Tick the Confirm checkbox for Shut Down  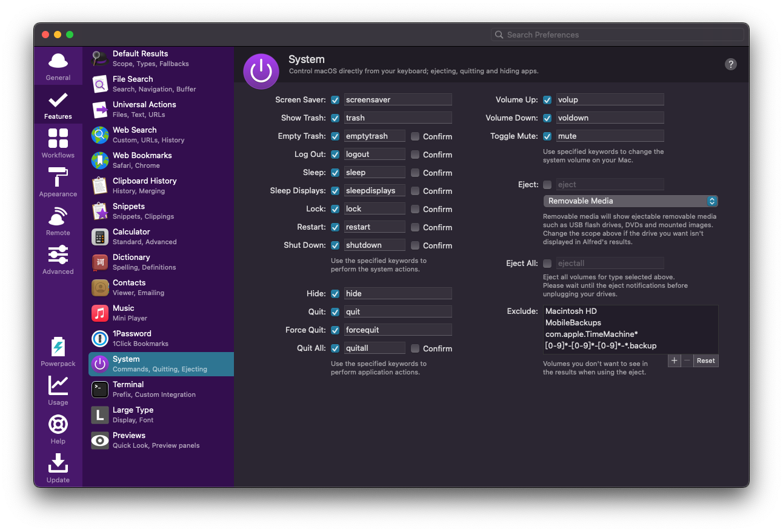(x=415, y=245)
